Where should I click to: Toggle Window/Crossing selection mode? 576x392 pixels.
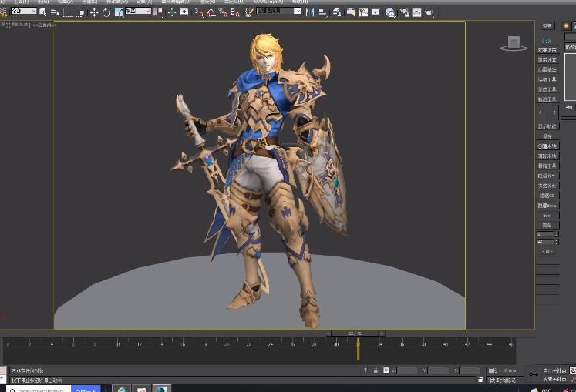click(80, 12)
